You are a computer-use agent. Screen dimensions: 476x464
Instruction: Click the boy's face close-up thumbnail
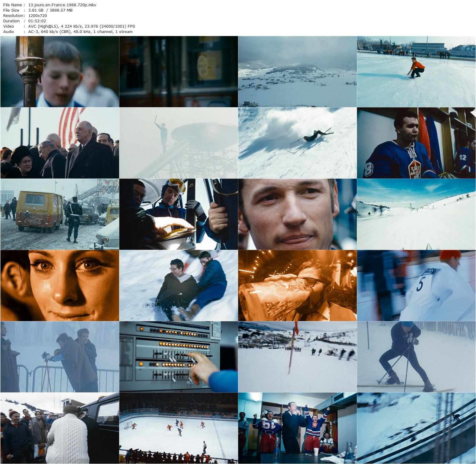point(60,72)
